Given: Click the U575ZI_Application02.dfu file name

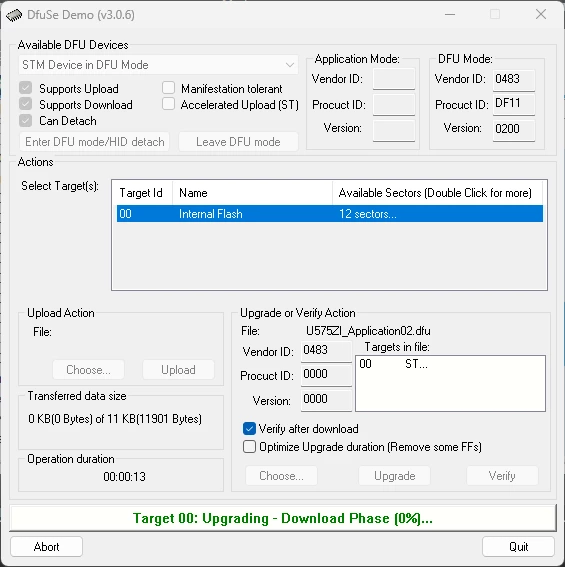Looking at the screenshot, I should 368,331.
